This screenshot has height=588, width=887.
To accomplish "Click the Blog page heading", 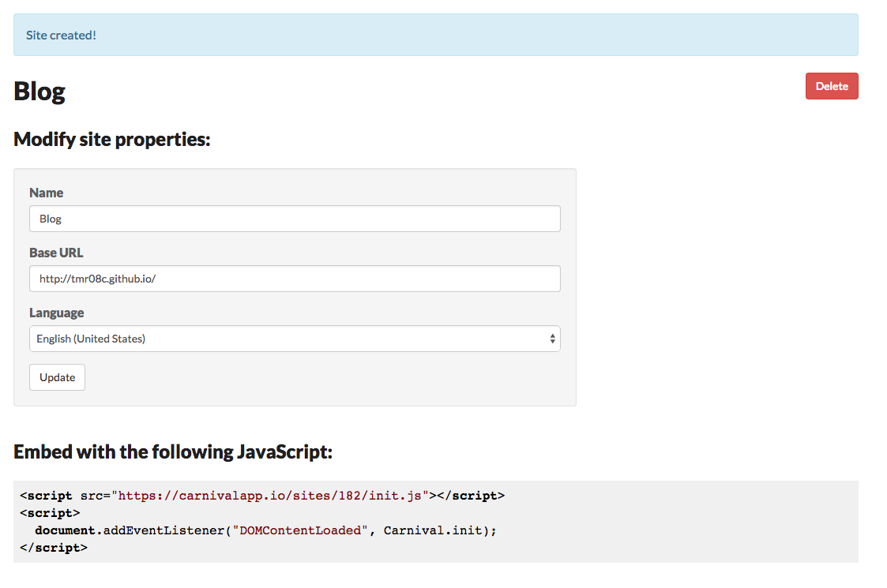I will click(39, 91).
